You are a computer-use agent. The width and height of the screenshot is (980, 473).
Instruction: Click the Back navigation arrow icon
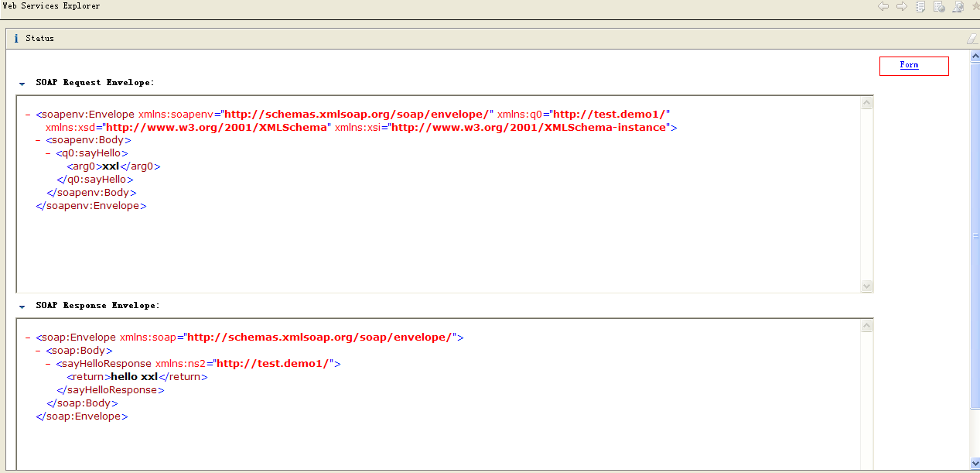[x=883, y=6]
